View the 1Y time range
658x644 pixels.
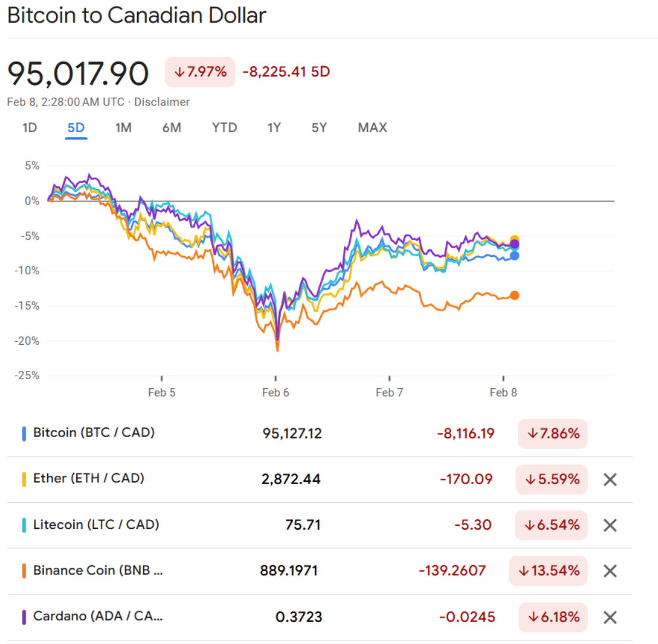click(x=274, y=128)
